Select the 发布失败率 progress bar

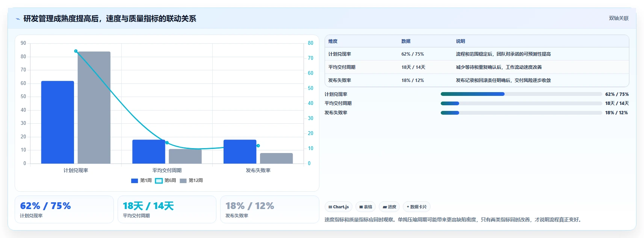click(x=521, y=113)
